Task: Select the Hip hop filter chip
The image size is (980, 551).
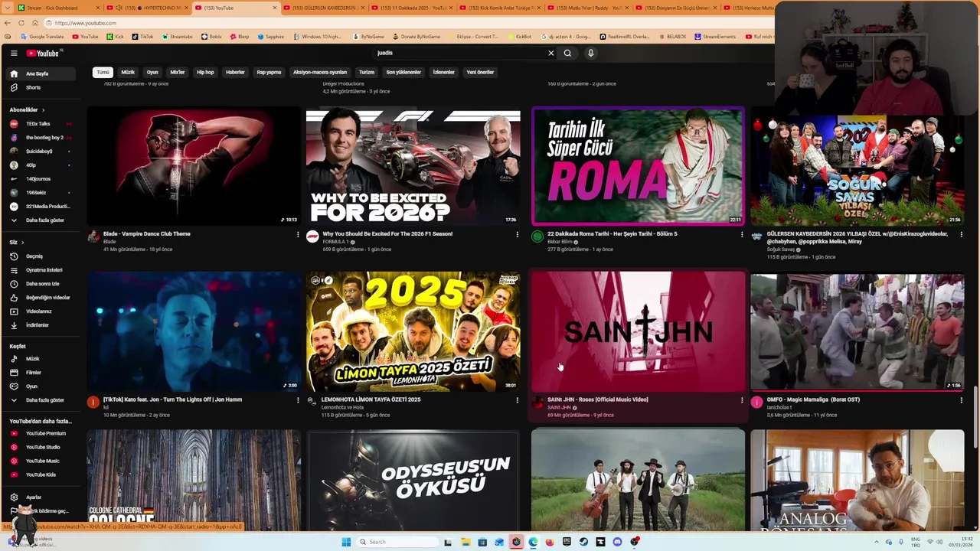Action: pyautogui.click(x=205, y=72)
